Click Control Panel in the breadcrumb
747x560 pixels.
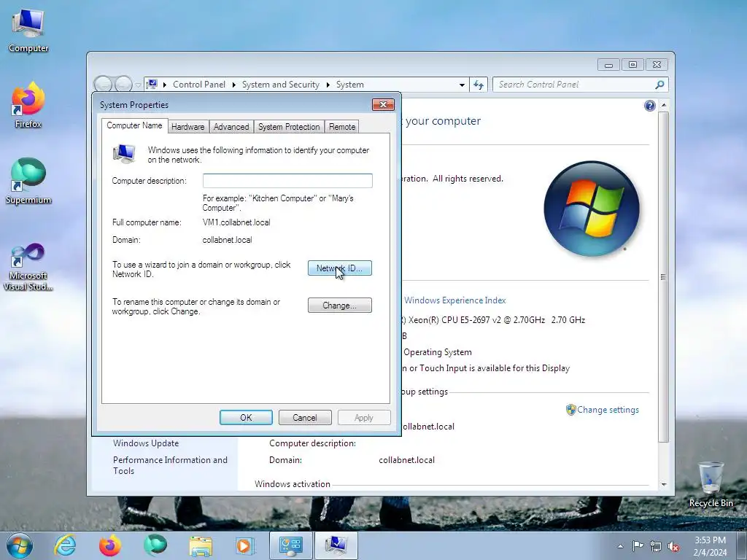pyautogui.click(x=198, y=85)
